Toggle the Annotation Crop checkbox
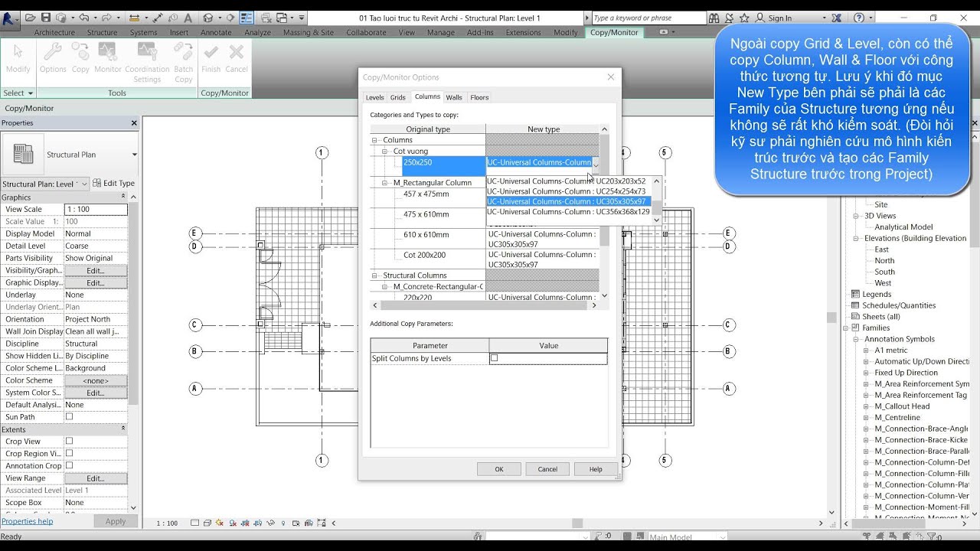980x551 pixels. (69, 466)
